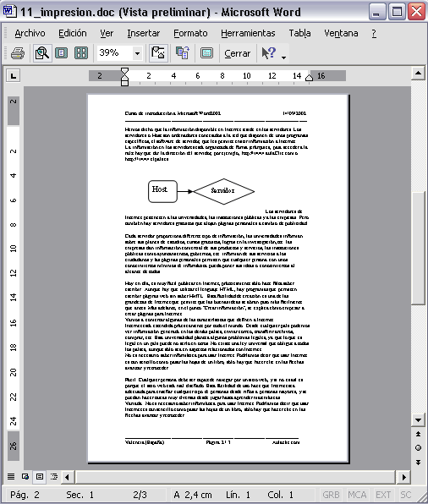
Task: Open the zoom percentage dropdown arrow
Action: pyautogui.click(x=137, y=53)
